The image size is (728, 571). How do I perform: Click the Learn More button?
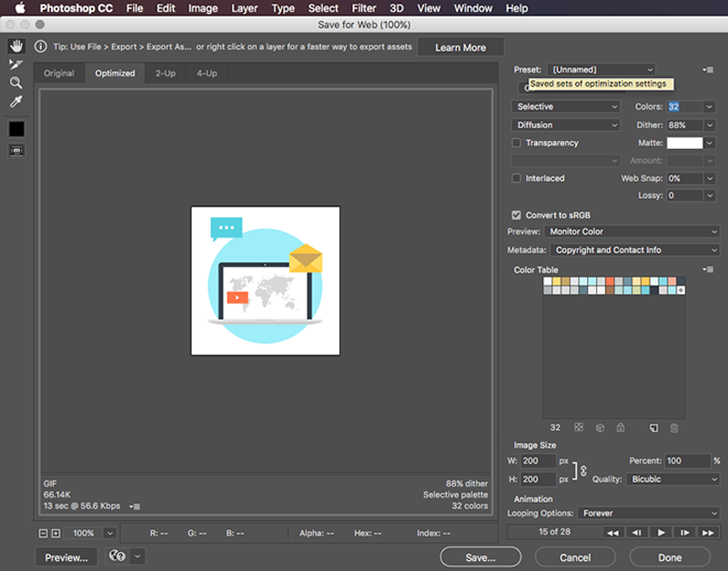click(460, 47)
